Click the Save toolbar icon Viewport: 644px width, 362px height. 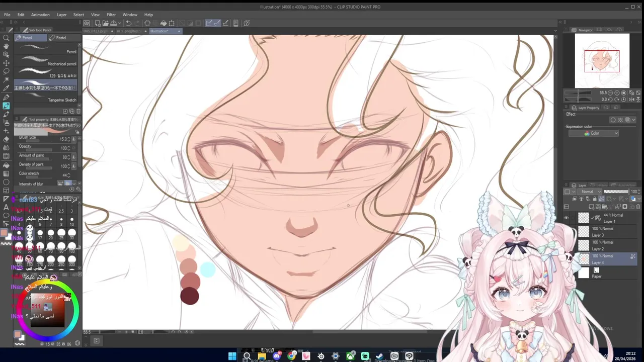tap(113, 23)
